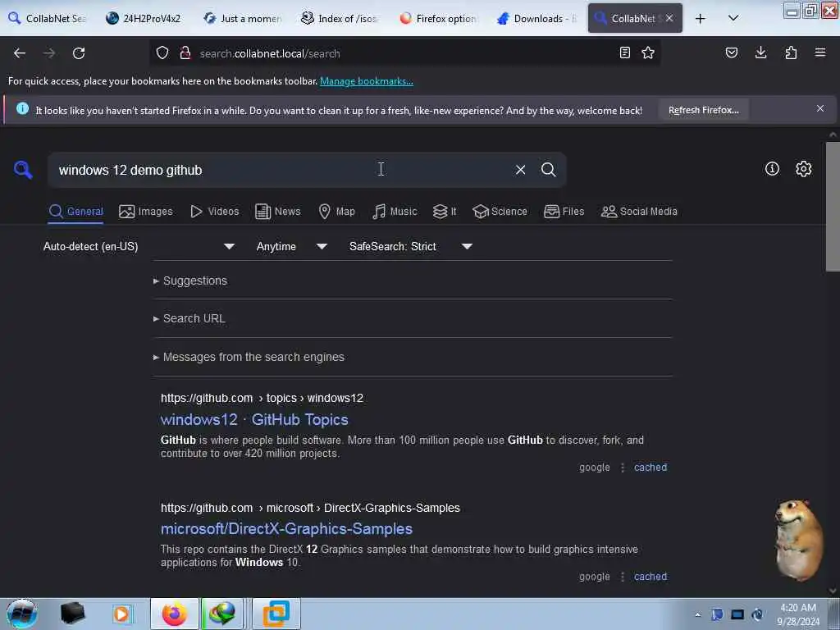Switch to the 24H2ProV4x2 tab
Image resolution: width=840 pixels, height=630 pixels.
(x=143, y=18)
